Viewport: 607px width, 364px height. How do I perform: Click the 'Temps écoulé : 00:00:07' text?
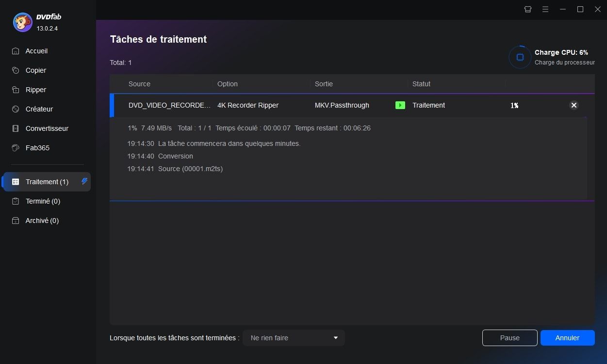tap(253, 128)
